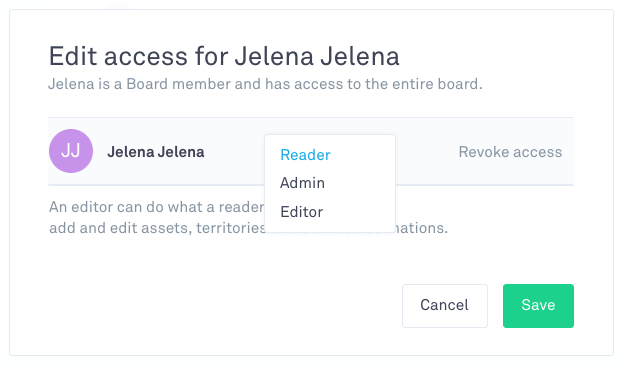This screenshot has width=626, height=373.
Task: Open Jelena's profile circle with JJ initials
Action: pos(71,151)
